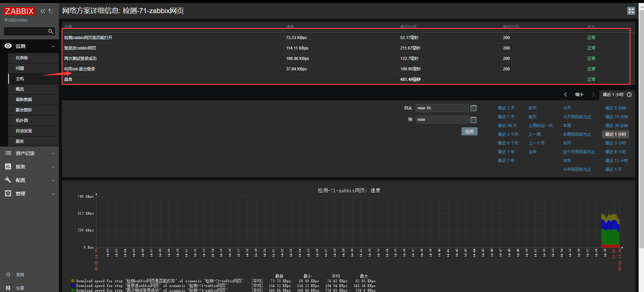Toggle the 最近 1 小时 time selector tab

617,95
